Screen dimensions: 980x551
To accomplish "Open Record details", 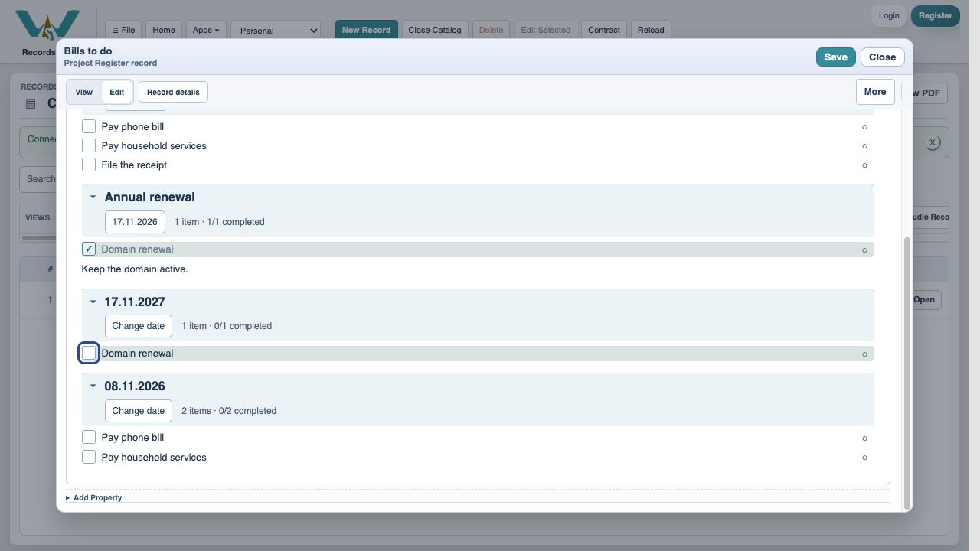I will (173, 92).
